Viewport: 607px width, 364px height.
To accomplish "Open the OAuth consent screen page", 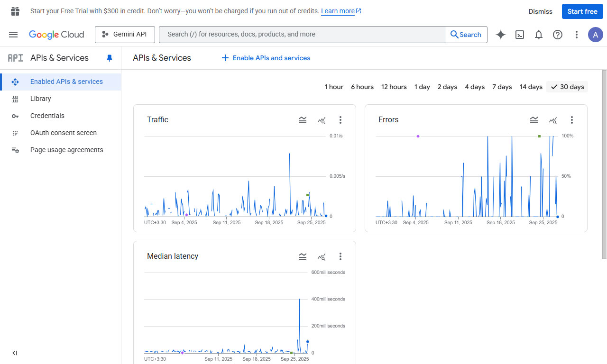I will (x=64, y=133).
